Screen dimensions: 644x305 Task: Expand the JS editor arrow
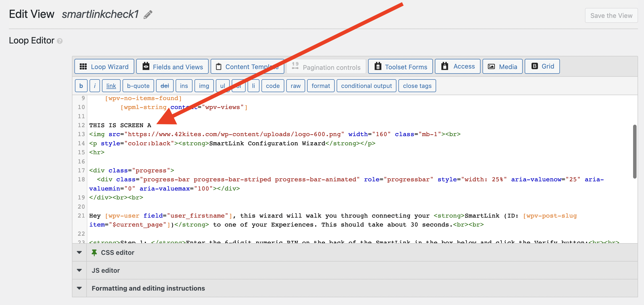click(x=79, y=270)
